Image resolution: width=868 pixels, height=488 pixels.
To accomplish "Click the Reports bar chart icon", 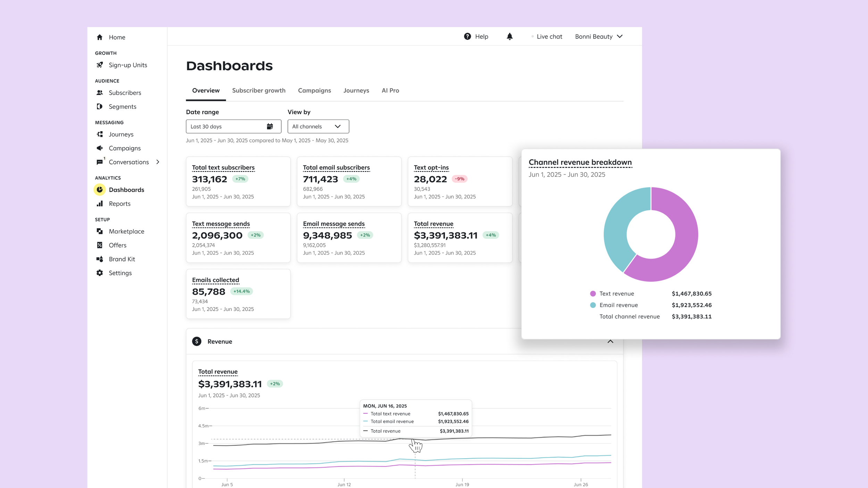I will click(100, 203).
